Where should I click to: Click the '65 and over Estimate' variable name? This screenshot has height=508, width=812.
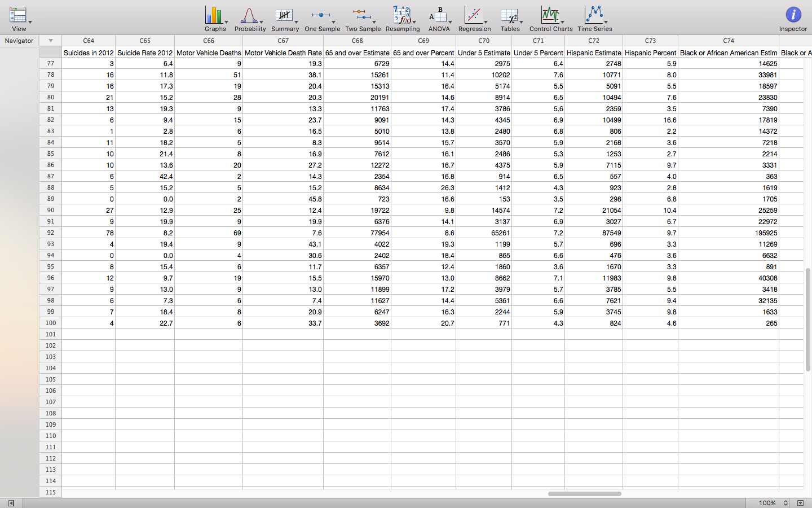358,52
